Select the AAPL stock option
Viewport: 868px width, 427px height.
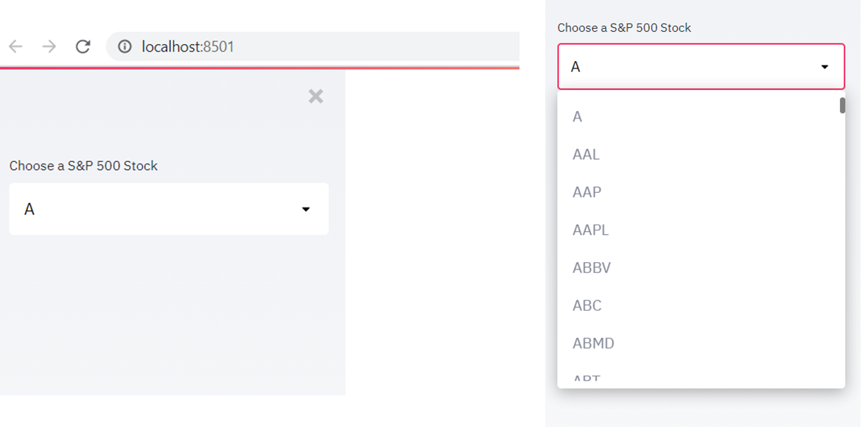[x=591, y=230]
